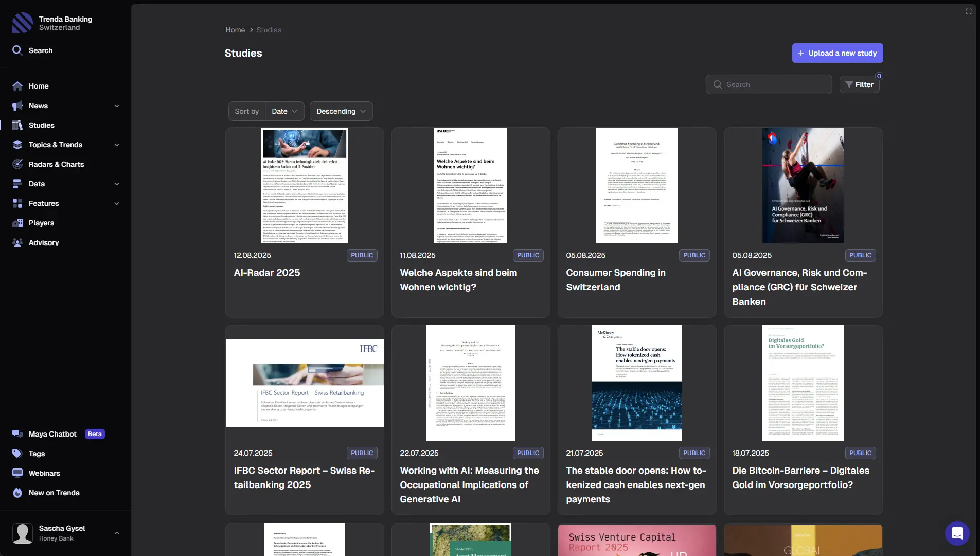The height and width of the screenshot is (556, 980).
Task: Open Advisory using its sidebar icon
Action: [17, 242]
